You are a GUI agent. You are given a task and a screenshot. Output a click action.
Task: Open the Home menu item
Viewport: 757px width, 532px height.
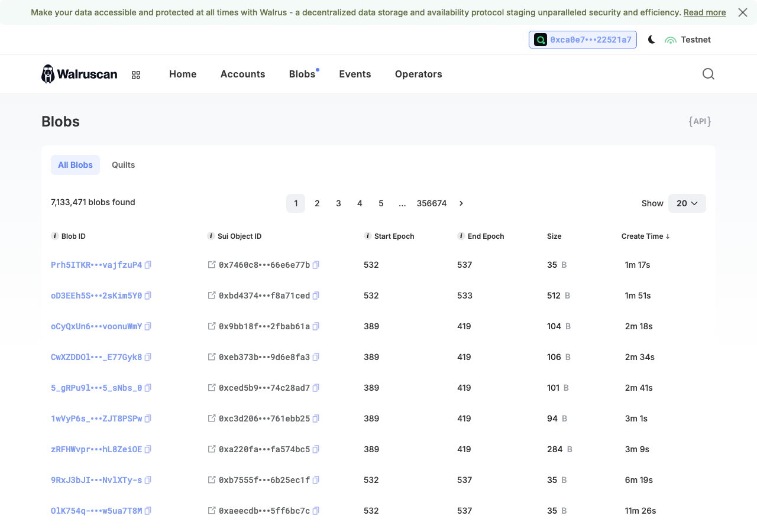click(183, 74)
